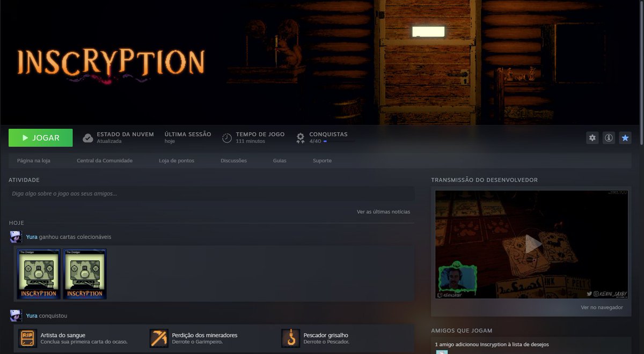Click Pescador grisalho achievement icon
644x354 pixels.
(290, 338)
